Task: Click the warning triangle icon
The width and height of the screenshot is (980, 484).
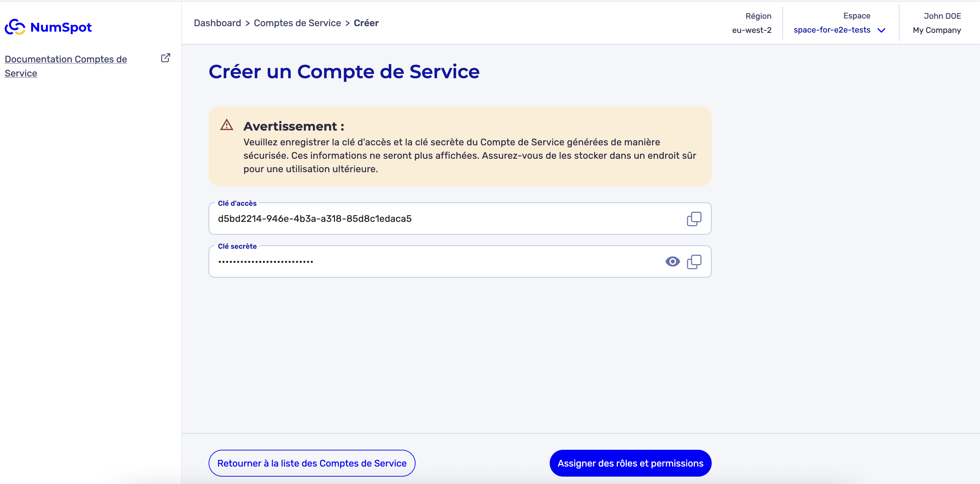Action: pyautogui.click(x=227, y=125)
